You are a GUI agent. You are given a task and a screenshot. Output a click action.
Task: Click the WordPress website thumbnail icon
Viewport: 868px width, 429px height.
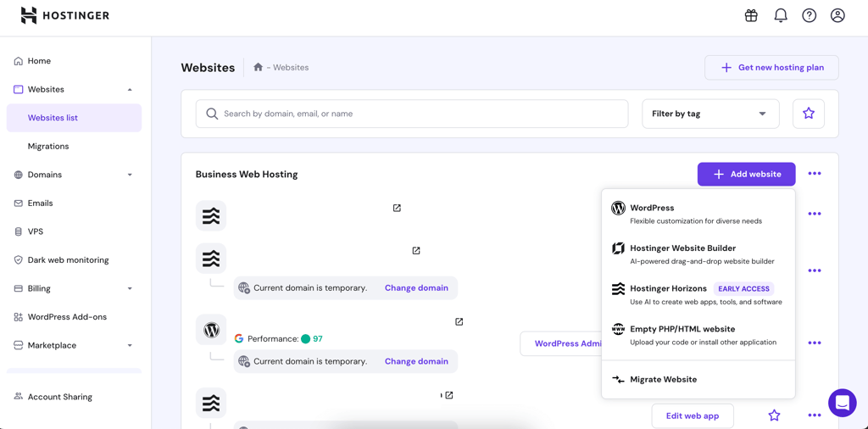211,330
